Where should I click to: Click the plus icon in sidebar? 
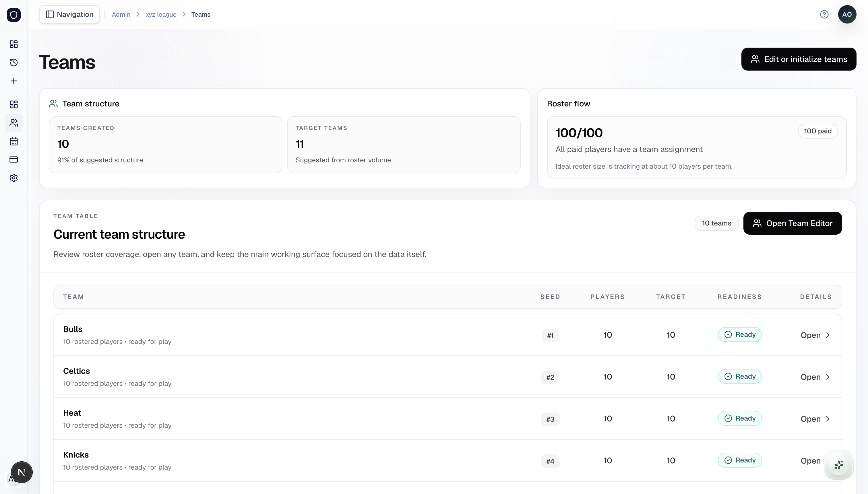pos(13,81)
